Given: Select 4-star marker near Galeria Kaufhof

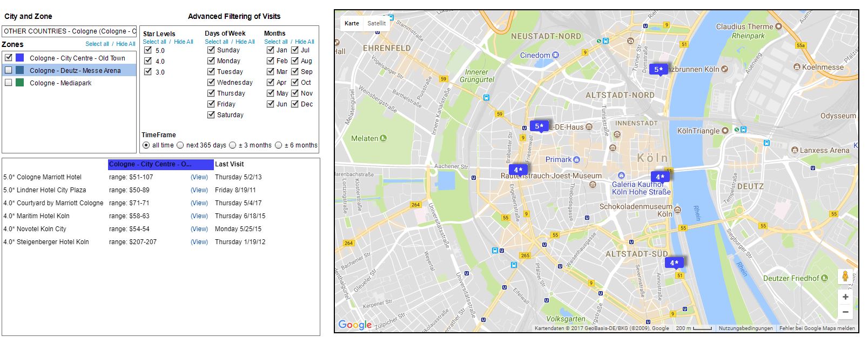Looking at the screenshot, I should tap(660, 177).
